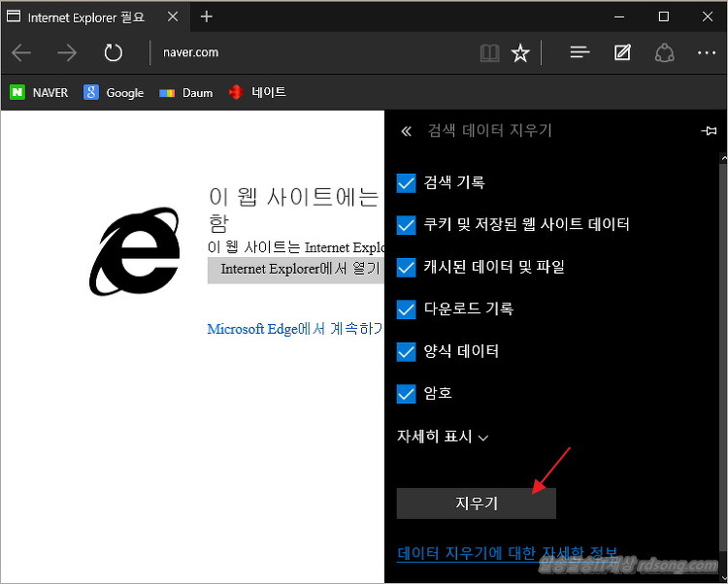The image size is (728, 584).
Task: Click the Refresh page icon
Action: coord(114,53)
